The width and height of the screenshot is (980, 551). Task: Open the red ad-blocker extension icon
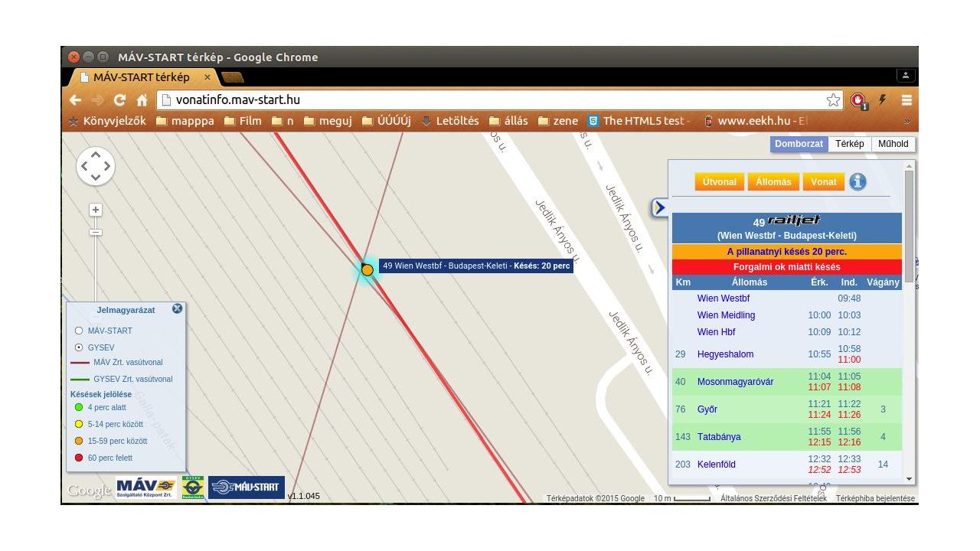click(858, 100)
